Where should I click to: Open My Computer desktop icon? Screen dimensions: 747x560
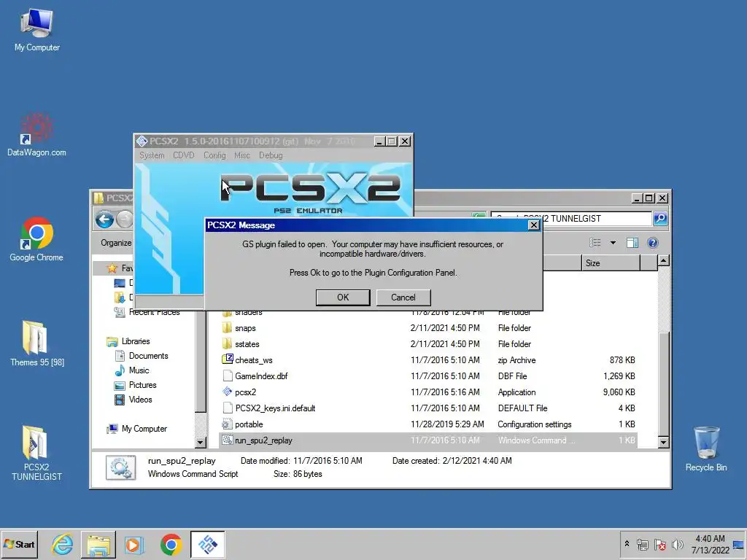pyautogui.click(x=36, y=30)
